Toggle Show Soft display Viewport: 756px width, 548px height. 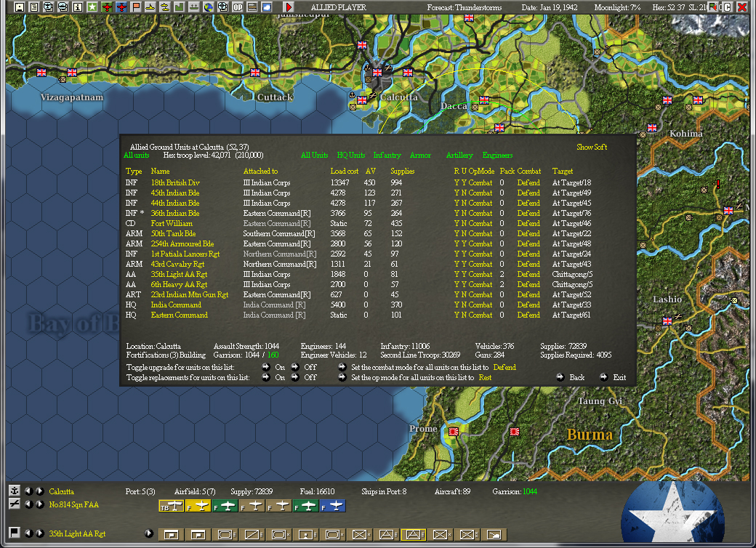592,147
